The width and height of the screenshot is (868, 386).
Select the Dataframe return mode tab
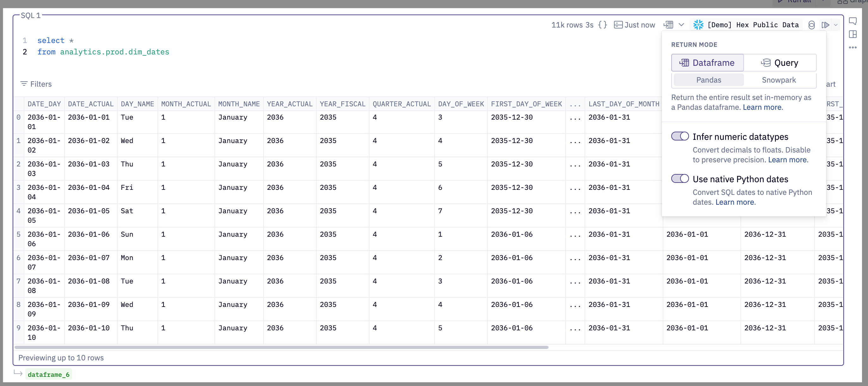(707, 62)
